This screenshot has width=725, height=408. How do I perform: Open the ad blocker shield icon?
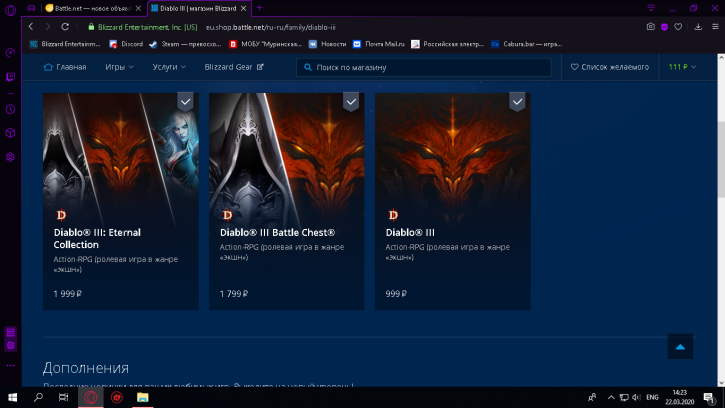[x=664, y=27]
